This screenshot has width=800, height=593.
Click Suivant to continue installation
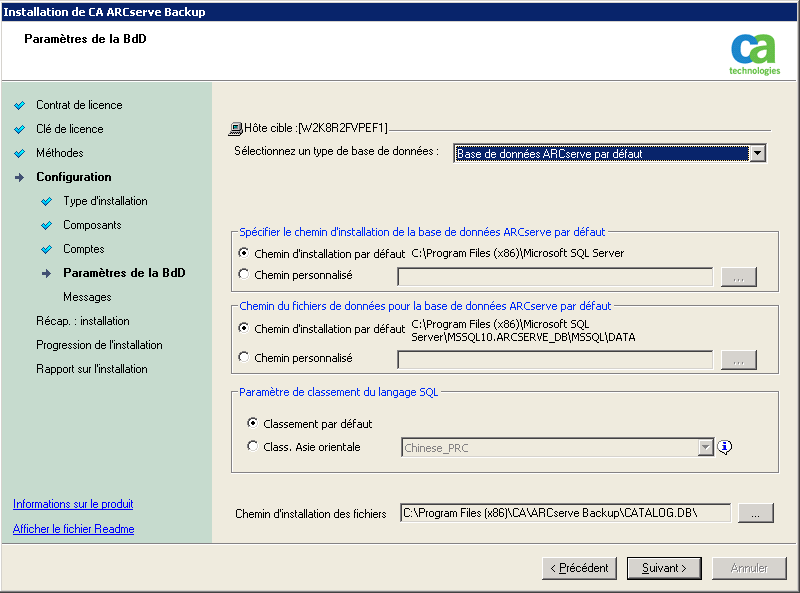pyautogui.click(x=663, y=568)
